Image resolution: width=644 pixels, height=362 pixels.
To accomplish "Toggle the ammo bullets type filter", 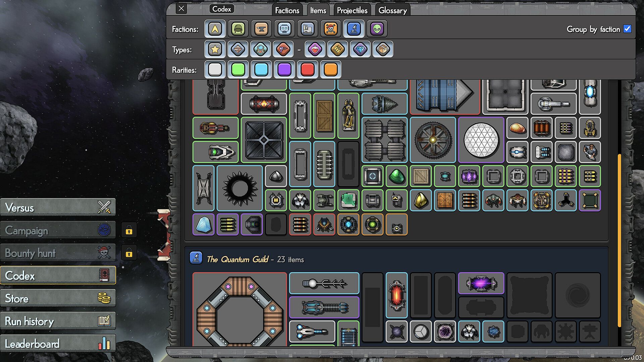I will [337, 50].
